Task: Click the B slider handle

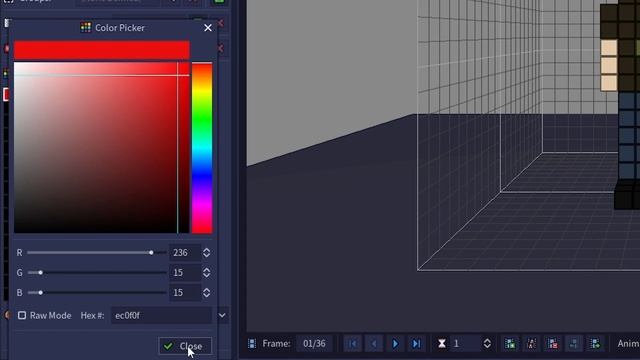Action: click(40, 293)
